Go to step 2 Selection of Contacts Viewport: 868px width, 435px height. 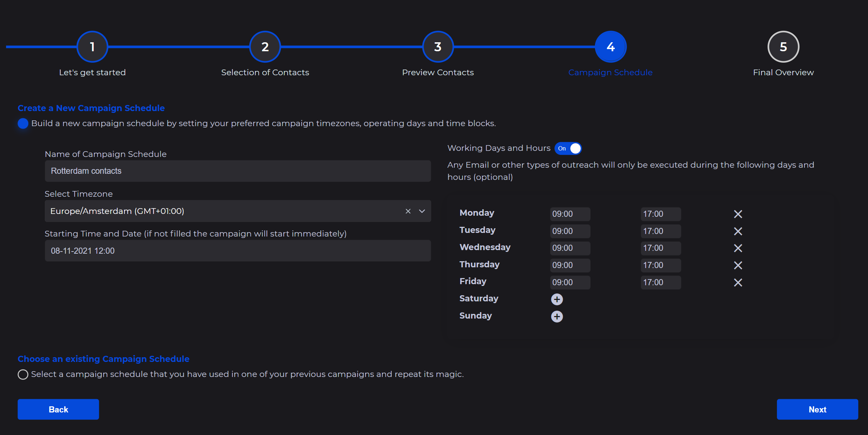(x=265, y=47)
